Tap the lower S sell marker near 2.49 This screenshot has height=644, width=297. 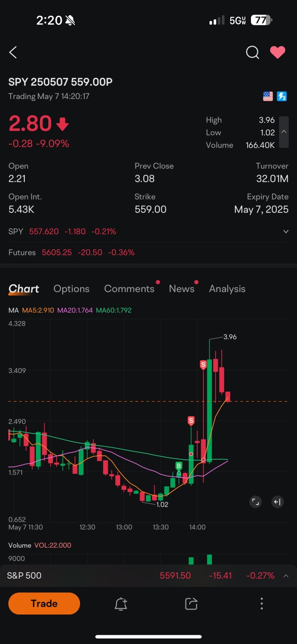click(191, 421)
